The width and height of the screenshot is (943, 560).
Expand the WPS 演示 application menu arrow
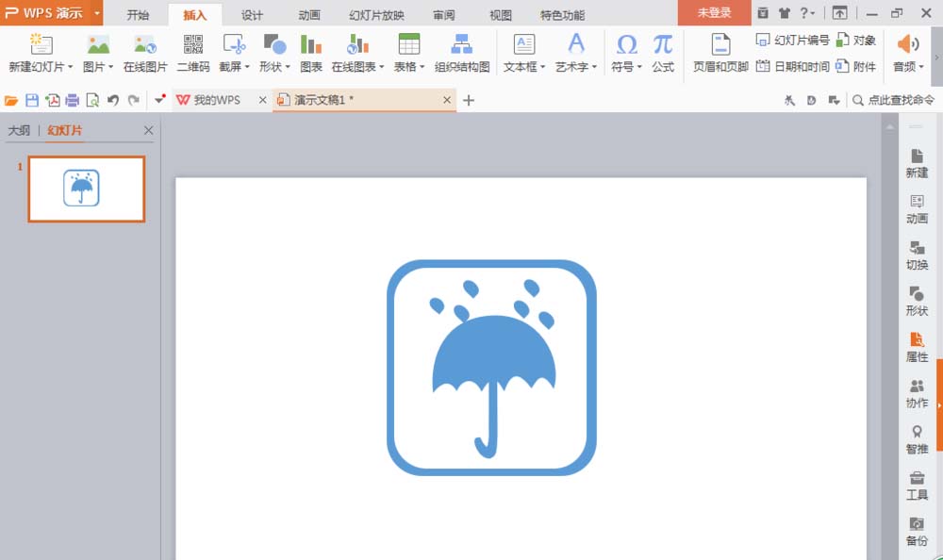point(97,12)
